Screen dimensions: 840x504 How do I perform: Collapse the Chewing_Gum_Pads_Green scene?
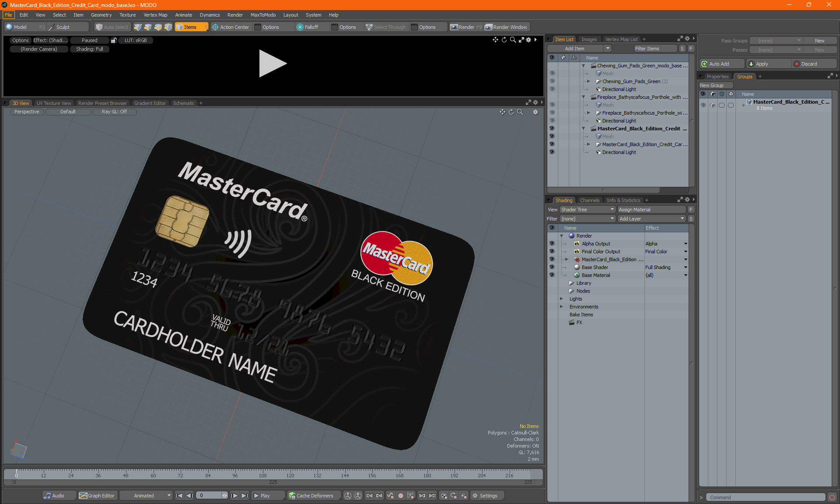pos(583,66)
